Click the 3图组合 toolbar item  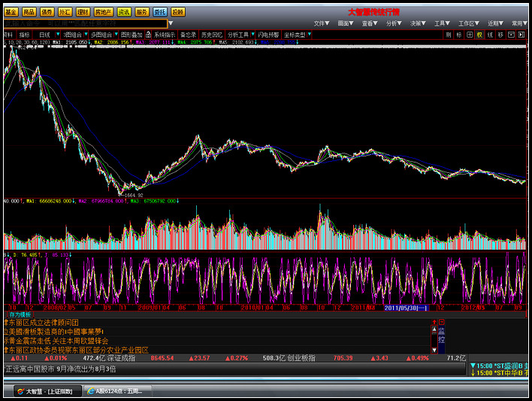tap(73, 35)
